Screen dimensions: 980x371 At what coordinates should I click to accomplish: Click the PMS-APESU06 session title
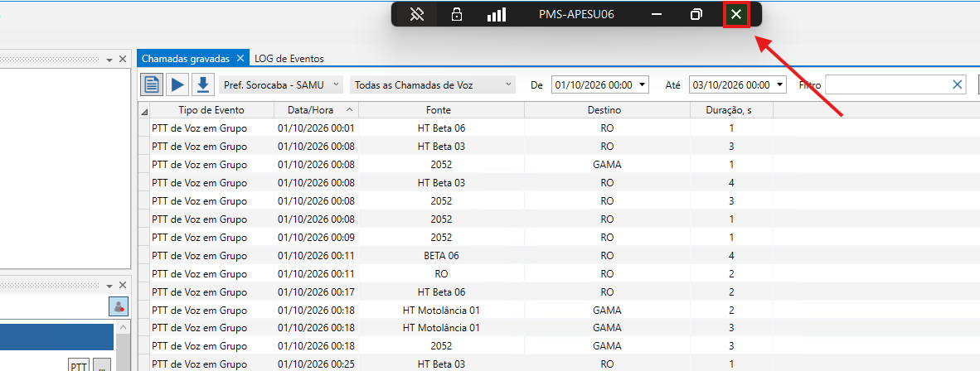pos(576,14)
